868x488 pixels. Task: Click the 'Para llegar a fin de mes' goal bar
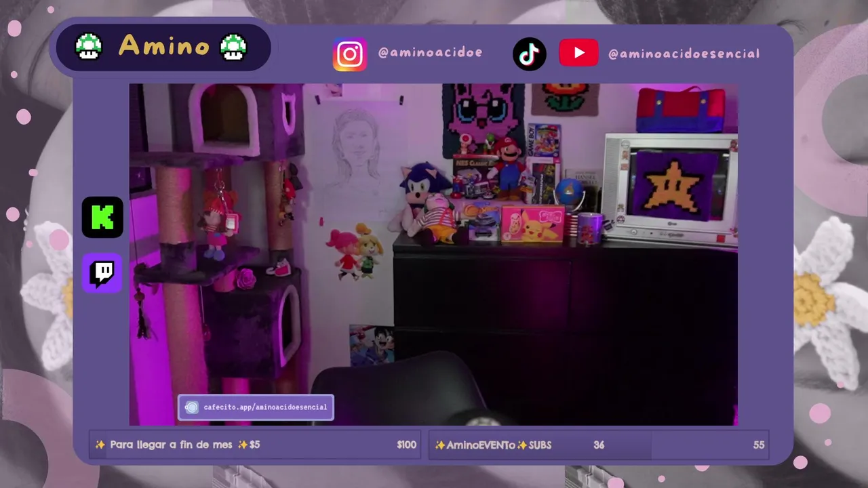tap(255, 445)
